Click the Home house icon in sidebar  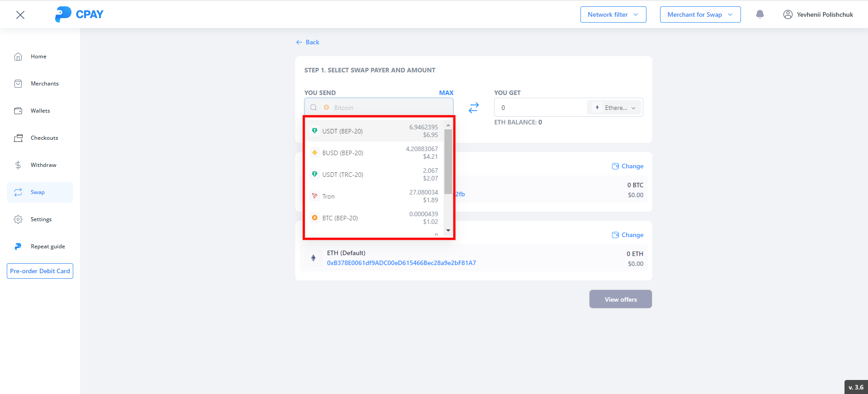(x=18, y=57)
